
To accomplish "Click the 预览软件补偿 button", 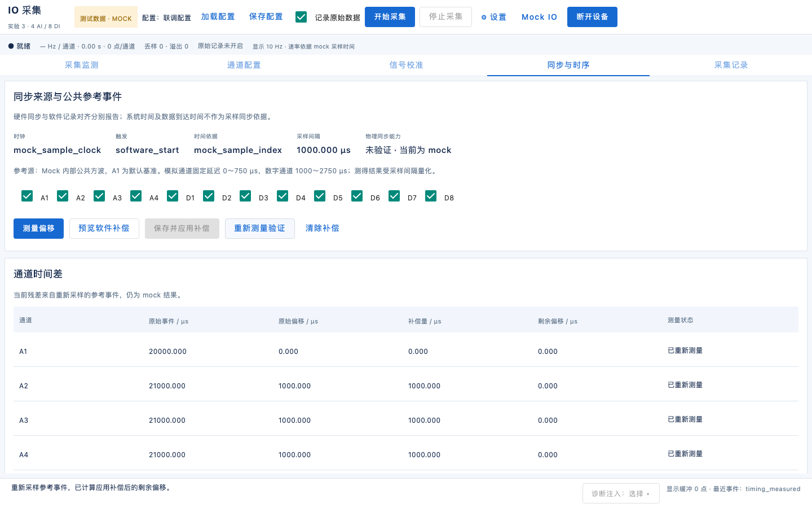I will (104, 229).
